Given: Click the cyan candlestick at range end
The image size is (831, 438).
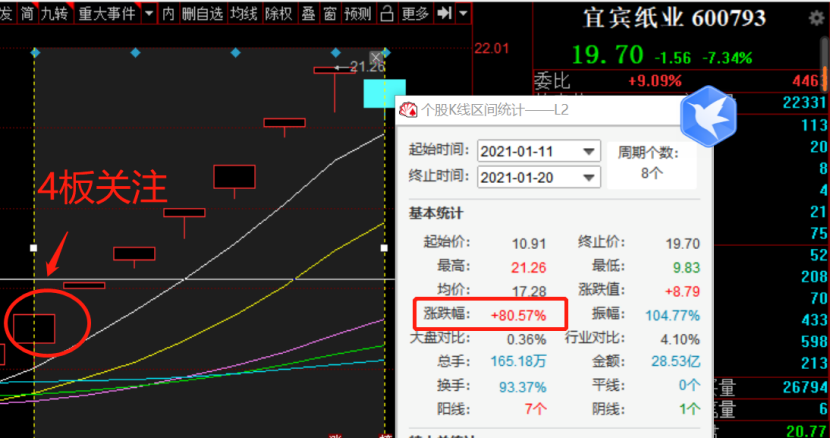Looking at the screenshot, I should pyautogui.click(x=384, y=94).
